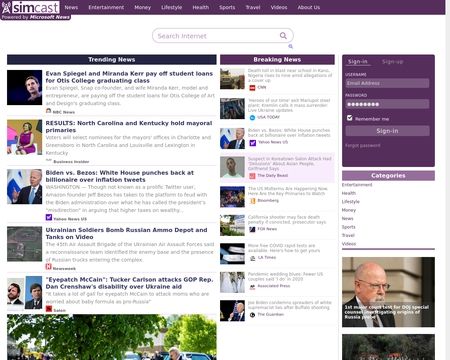Viewport: 450px width, 360px height.
Task: Open the Lifestyle menu
Action: tap(172, 7)
